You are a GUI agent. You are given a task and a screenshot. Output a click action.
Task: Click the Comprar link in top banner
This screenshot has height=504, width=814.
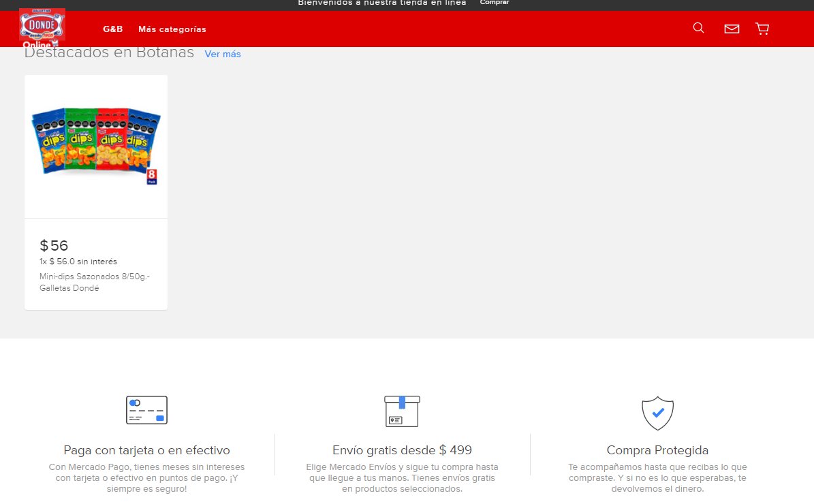tap(495, 3)
